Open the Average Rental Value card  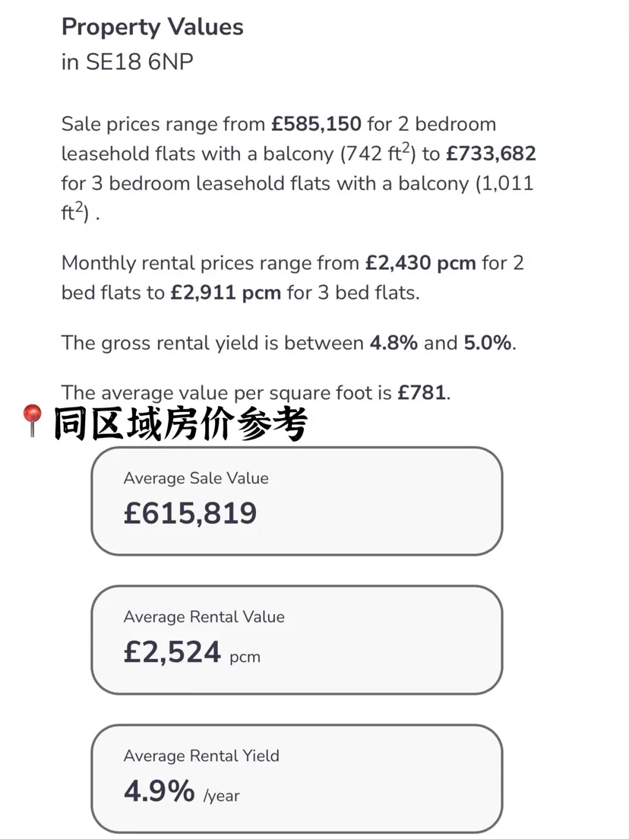point(296,640)
